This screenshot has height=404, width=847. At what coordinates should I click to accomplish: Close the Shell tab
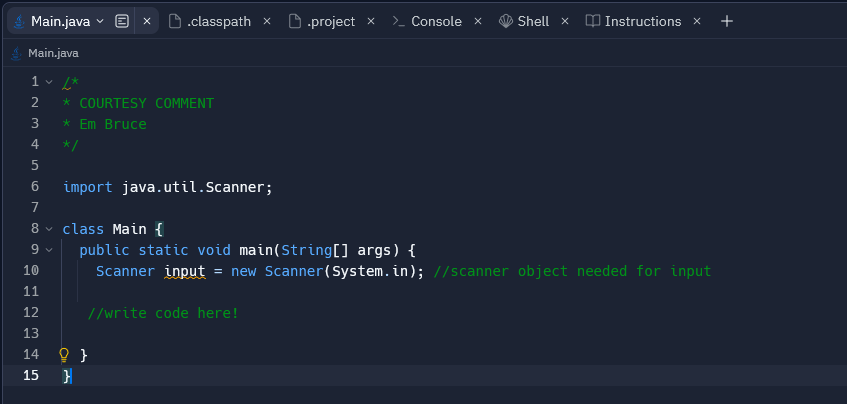tap(564, 22)
